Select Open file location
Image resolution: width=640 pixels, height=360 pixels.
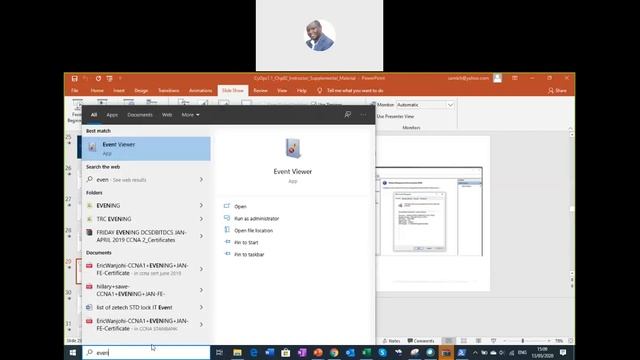pyautogui.click(x=253, y=231)
